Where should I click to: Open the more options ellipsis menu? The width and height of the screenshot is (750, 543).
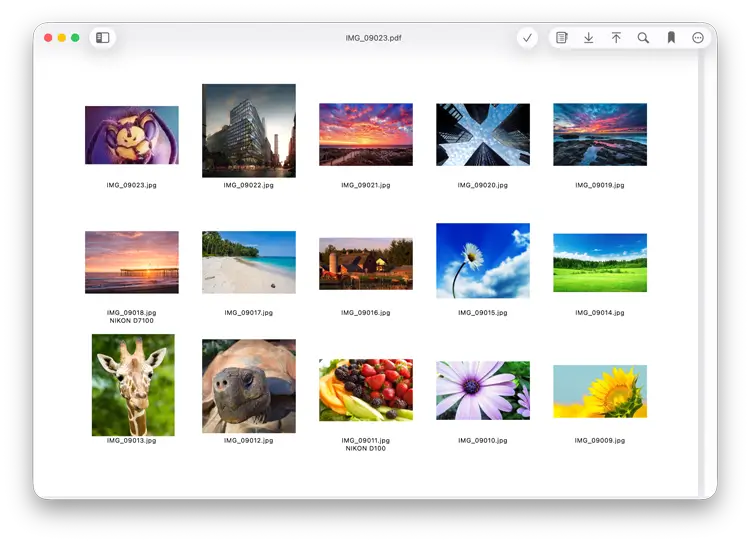698,38
